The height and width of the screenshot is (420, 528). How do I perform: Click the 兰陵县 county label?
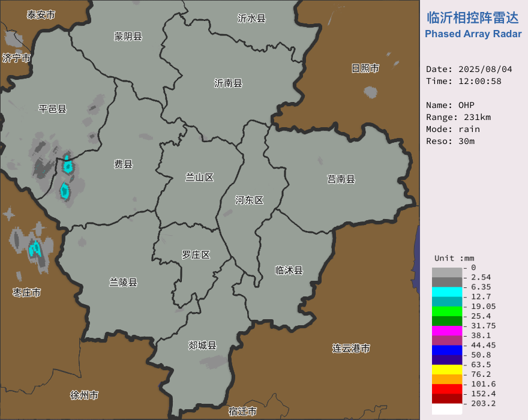(x=123, y=282)
